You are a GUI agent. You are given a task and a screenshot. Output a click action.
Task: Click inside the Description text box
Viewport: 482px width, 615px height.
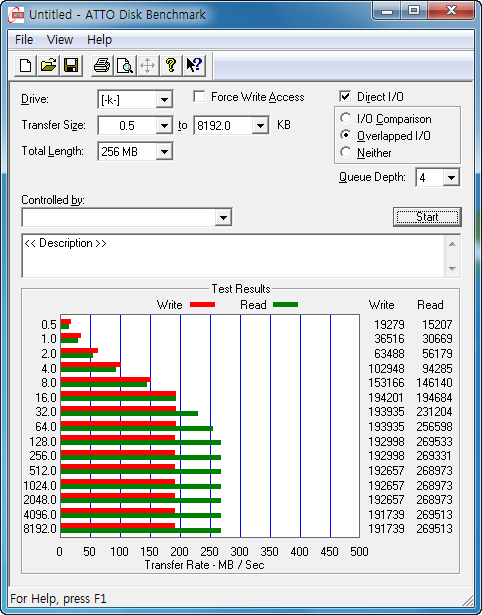pos(233,256)
